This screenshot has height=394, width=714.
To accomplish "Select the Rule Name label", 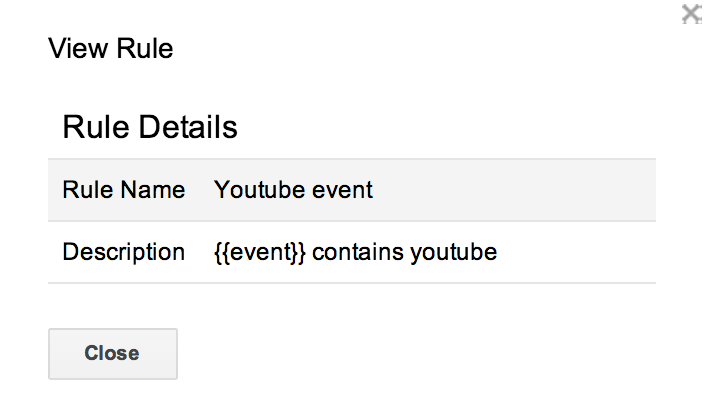I will tap(124, 190).
